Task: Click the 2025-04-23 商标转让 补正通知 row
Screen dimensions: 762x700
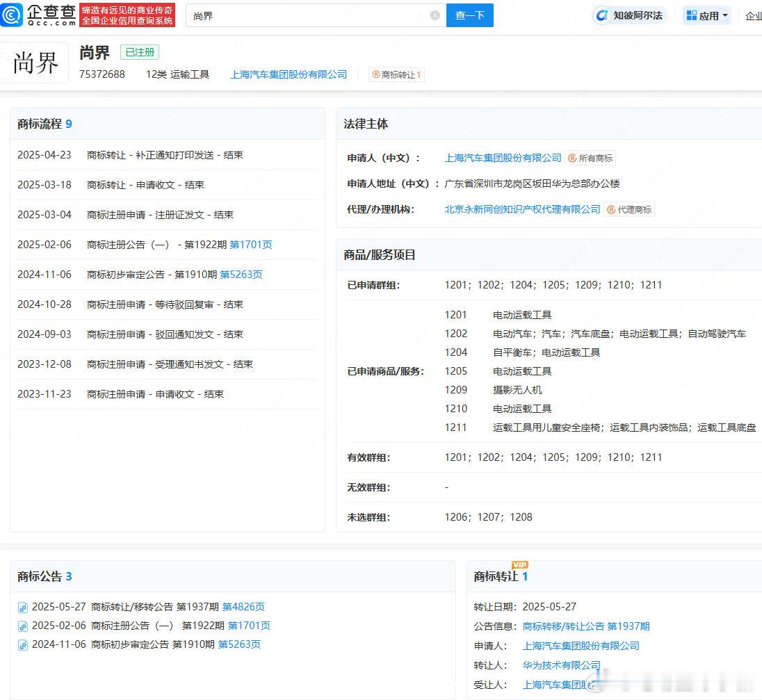Action: pos(167,155)
